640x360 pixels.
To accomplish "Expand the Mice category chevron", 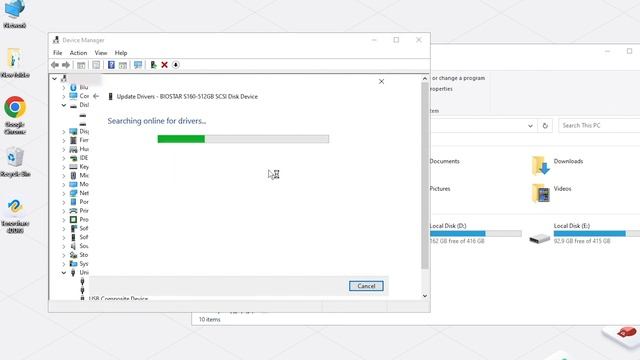I will [x=64, y=176].
